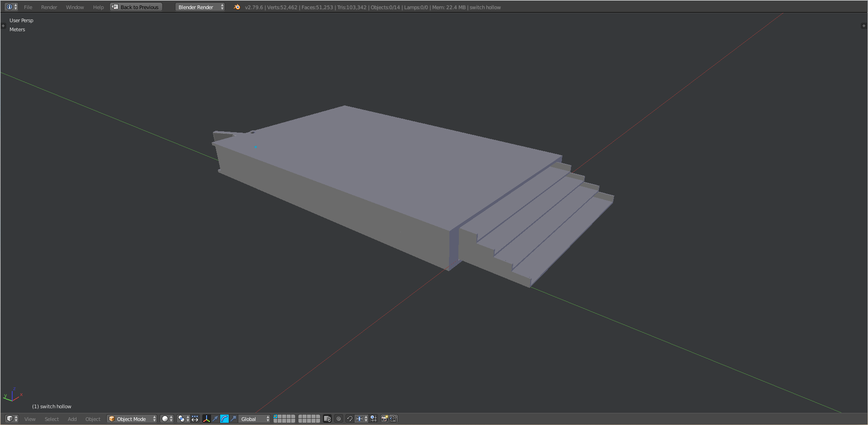The image size is (868, 425).
Task: Toggle the 3D manipulator widget
Action: (x=207, y=419)
